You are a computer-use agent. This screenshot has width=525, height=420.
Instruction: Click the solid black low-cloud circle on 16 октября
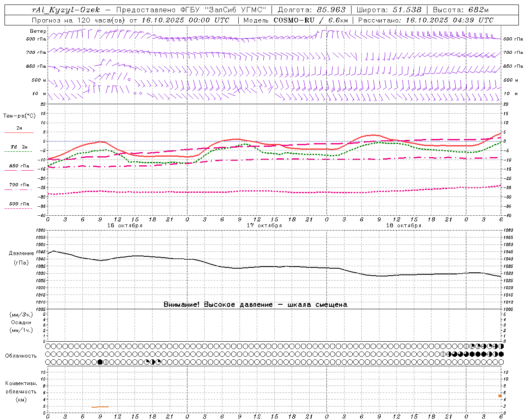tap(100, 362)
